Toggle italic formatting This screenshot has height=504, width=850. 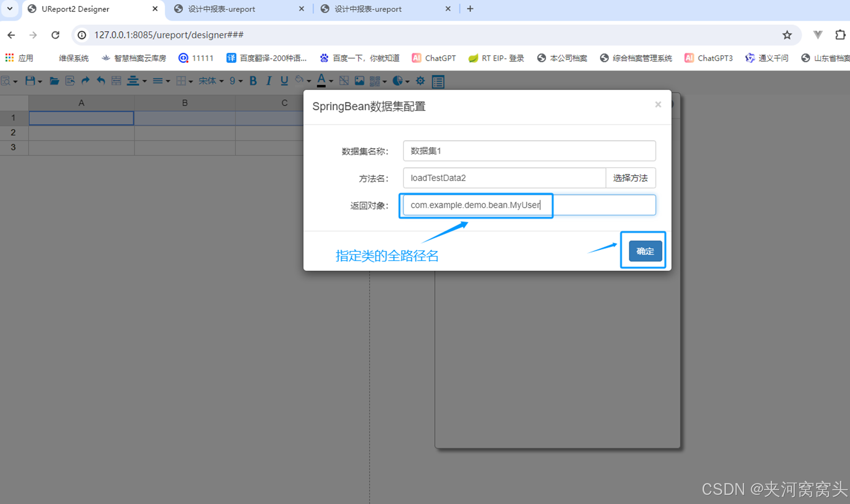pos(269,81)
